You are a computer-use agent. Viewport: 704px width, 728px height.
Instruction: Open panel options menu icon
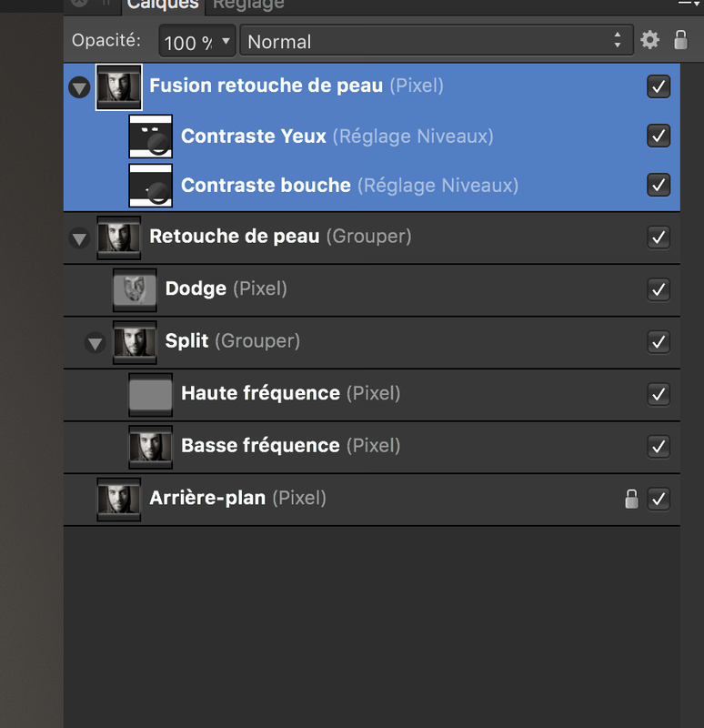click(x=689, y=3)
